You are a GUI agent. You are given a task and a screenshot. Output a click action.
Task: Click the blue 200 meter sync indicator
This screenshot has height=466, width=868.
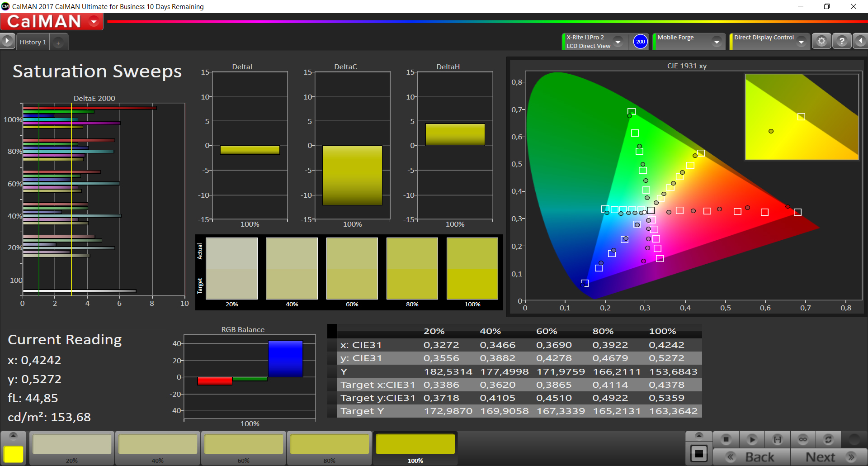(x=641, y=42)
